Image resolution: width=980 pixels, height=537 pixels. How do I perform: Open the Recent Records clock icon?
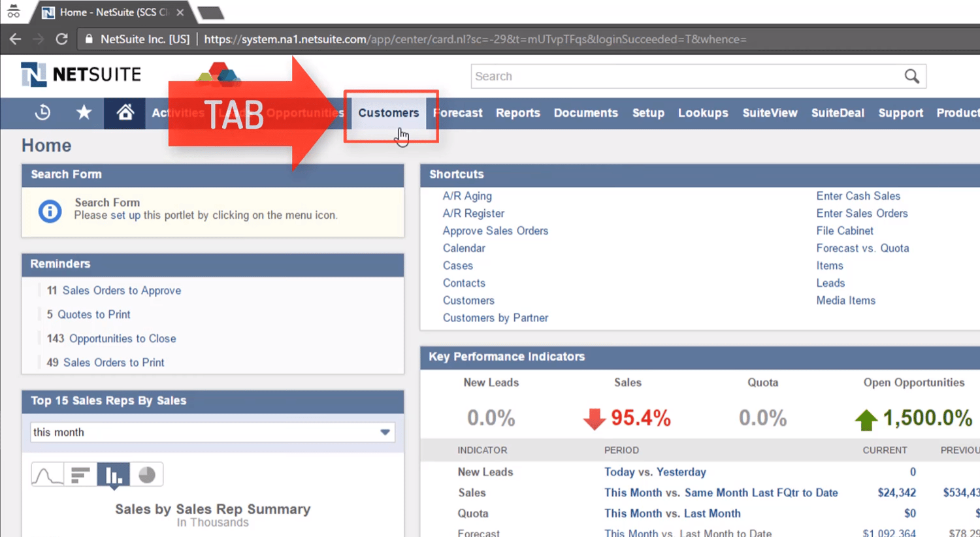(x=42, y=113)
